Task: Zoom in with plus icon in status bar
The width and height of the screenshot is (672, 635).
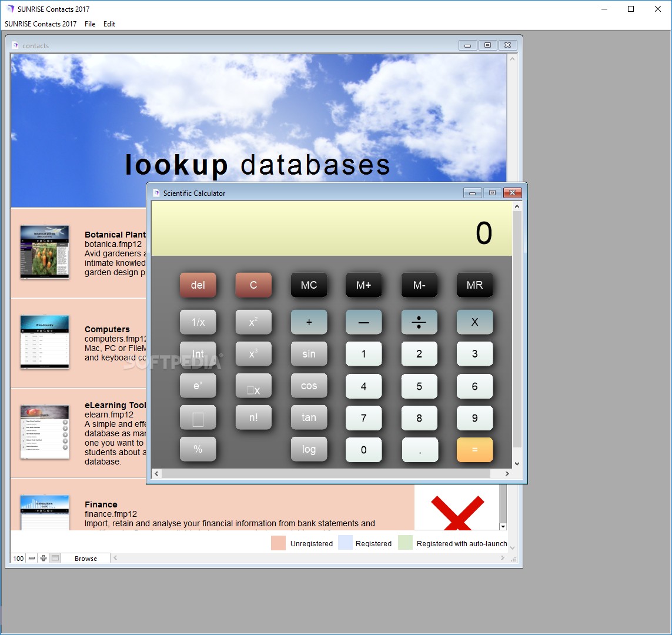Action: 44,558
